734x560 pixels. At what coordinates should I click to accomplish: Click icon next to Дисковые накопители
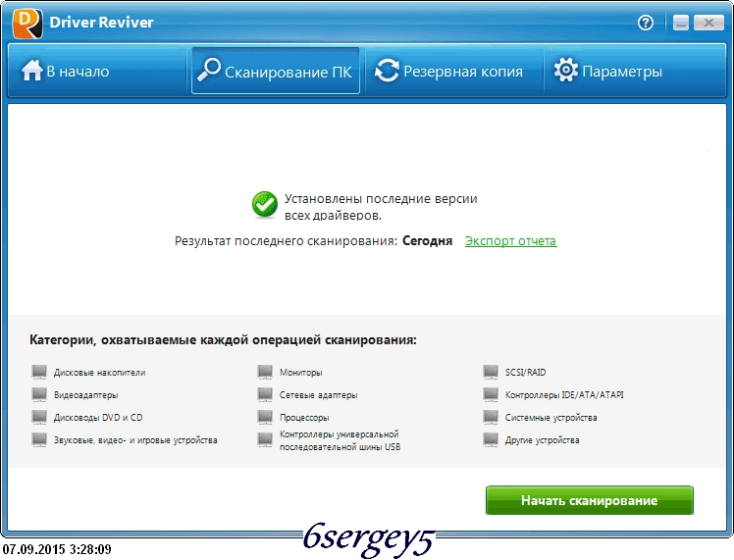click(x=39, y=372)
